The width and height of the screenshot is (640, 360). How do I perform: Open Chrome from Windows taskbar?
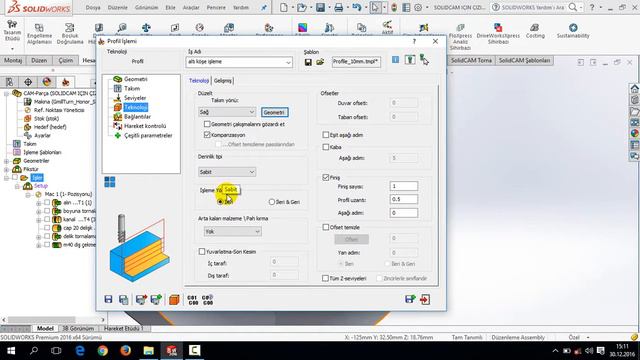pyautogui.click(x=103, y=351)
